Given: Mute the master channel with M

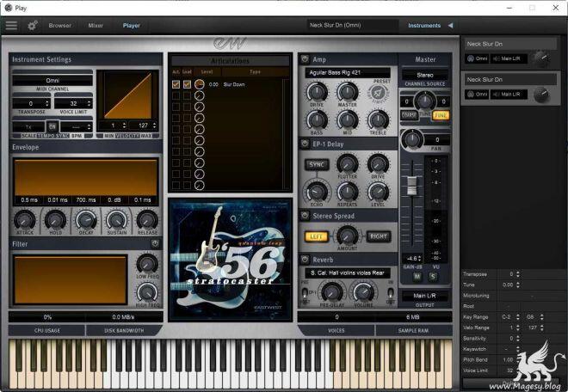Looking at the screenshot, I should (x=417, y=277).
